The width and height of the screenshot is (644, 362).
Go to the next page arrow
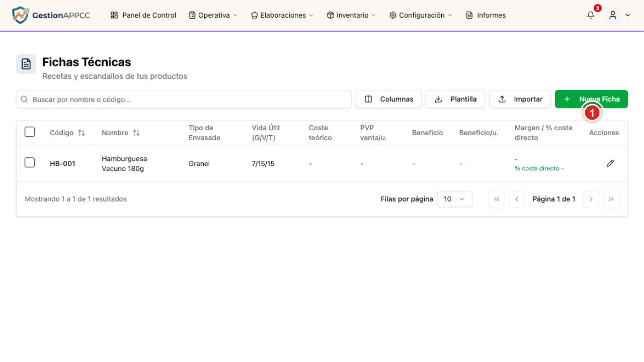(591, 199)
